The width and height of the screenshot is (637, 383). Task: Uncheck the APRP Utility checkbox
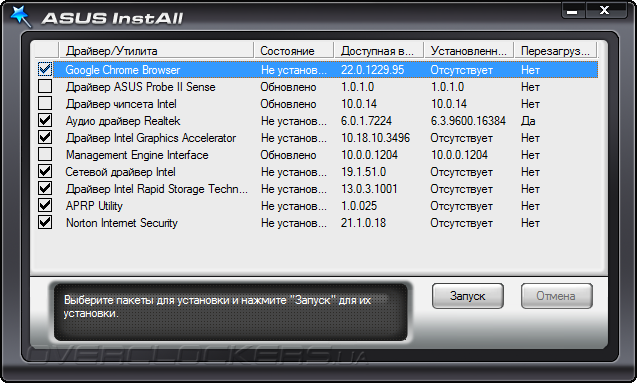coord(45,206)
